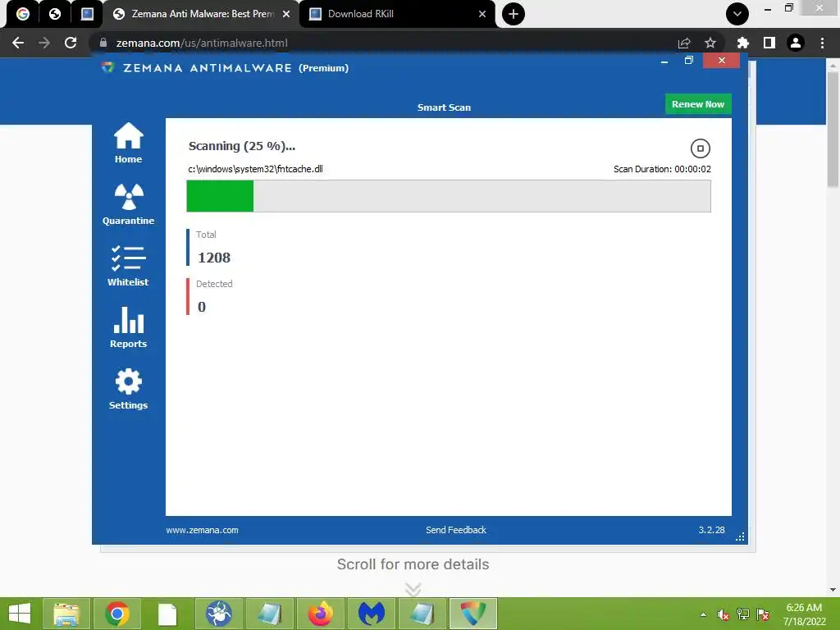This screenshot has width=840, height=630.
Task: Open Chrome from the taskbar
Action: click(x=116, y=614)
